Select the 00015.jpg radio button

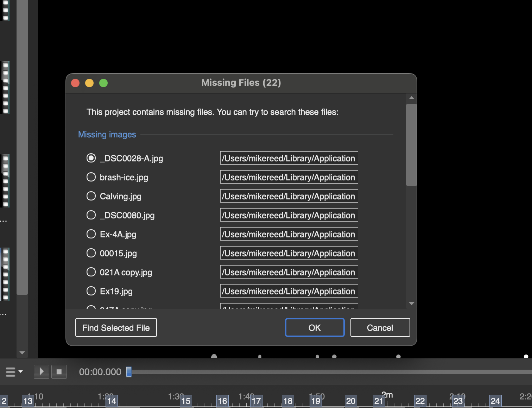pyautogui.click(x=91, y=253)
